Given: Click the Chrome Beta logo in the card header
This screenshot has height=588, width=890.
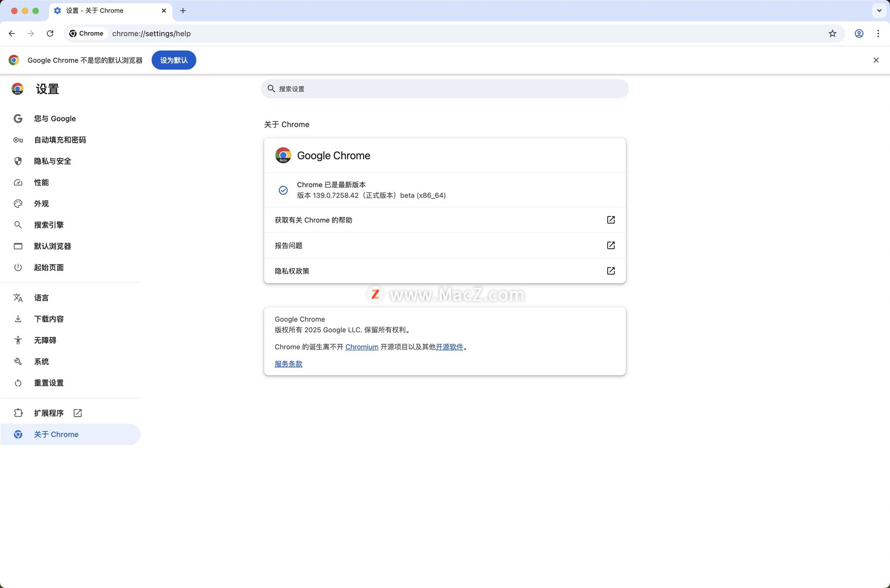Looking at the screenshot, I should [283, 156].
